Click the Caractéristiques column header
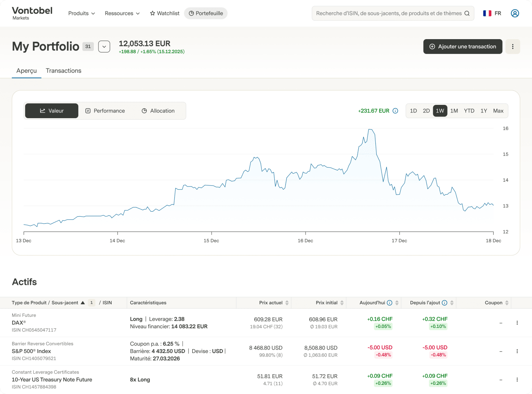532x394 pixels. (148, 303)
